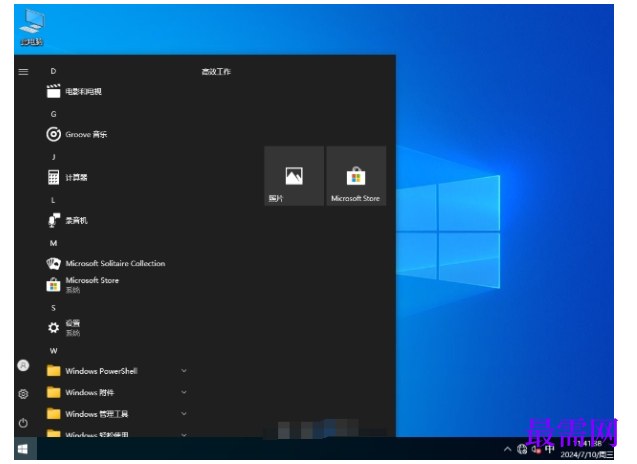Jump to letter S section header
The image size is (637, 464).
click(53, 308)
